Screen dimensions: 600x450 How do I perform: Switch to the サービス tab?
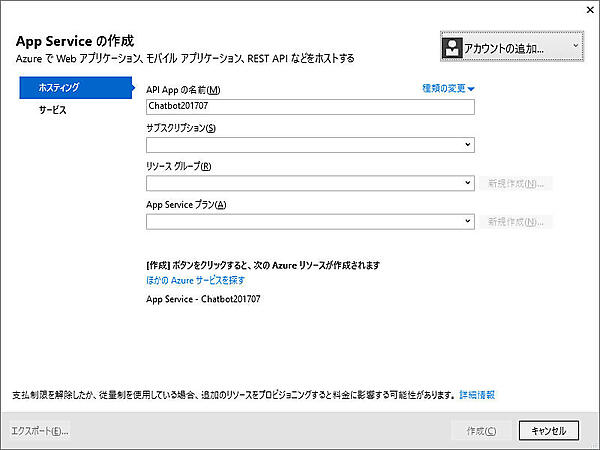point(53,110)
